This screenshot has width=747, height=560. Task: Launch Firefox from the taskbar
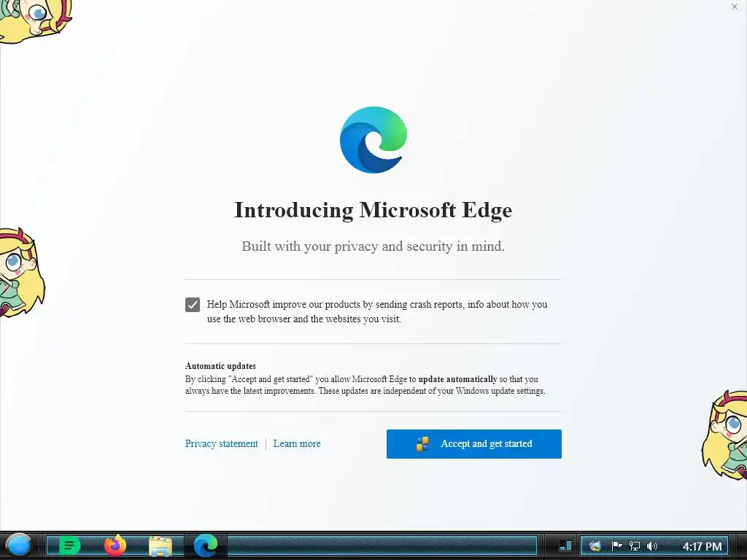point(115,545)
